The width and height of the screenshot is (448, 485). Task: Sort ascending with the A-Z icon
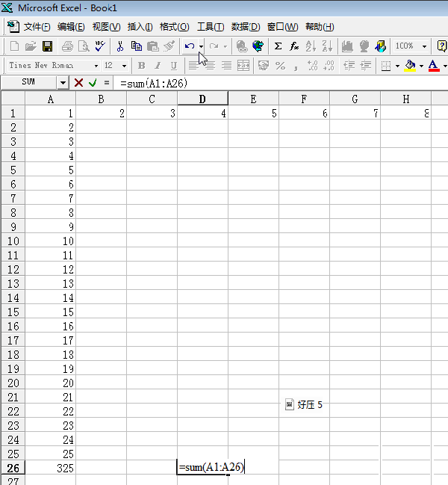(x=311, y=46)
